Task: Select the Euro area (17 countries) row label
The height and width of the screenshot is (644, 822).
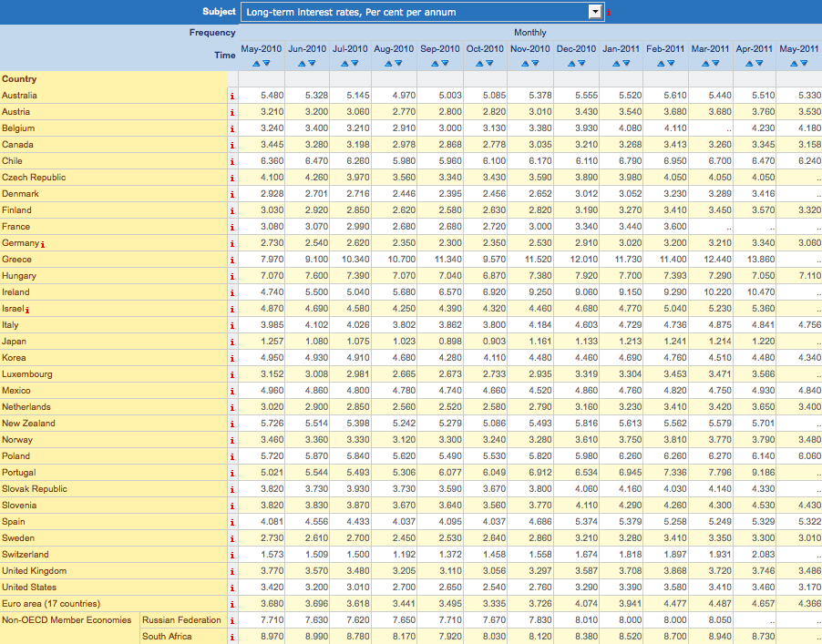Action: click(x=51, y=604)
